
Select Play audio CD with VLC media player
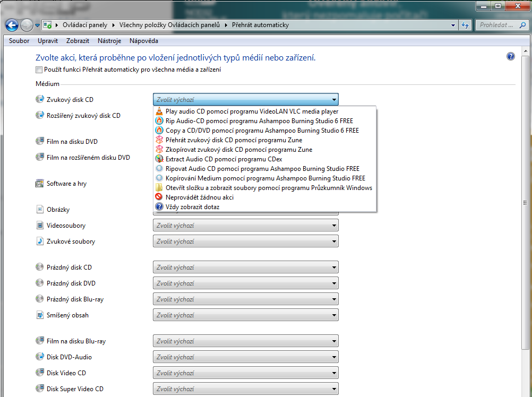pos(264,111)
